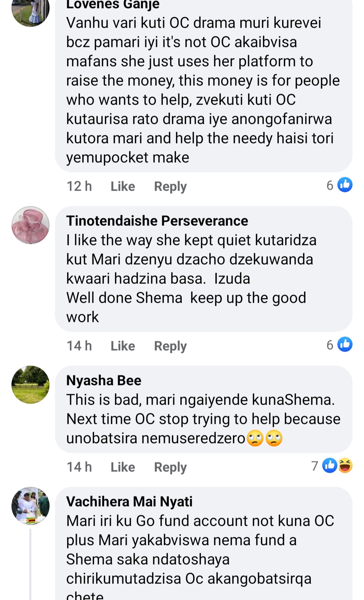Open Vachihera Mai Nyati's profile name link
This screenshot has width=364, height=600.
pos(129,501)
